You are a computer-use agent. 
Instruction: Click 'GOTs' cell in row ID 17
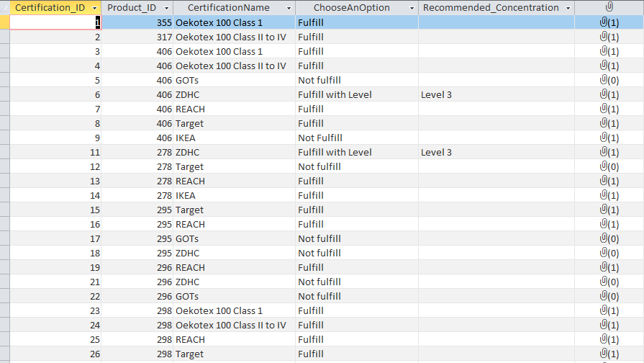point(234,238)
